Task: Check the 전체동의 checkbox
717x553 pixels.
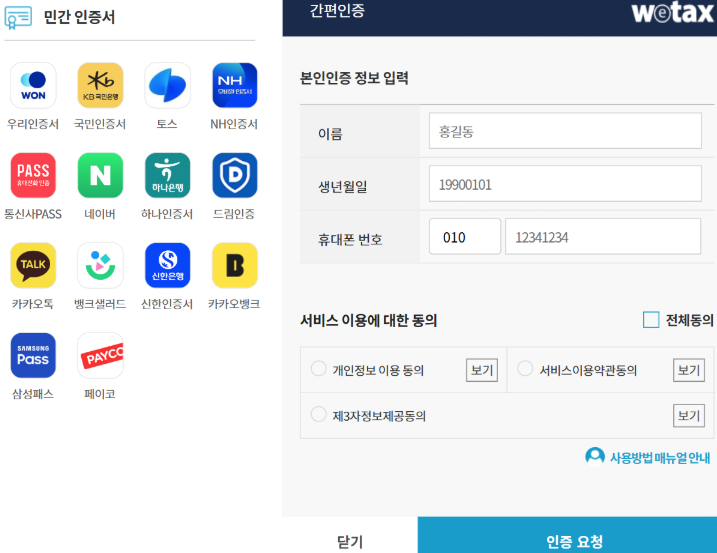Action: [x=651, y=320]
